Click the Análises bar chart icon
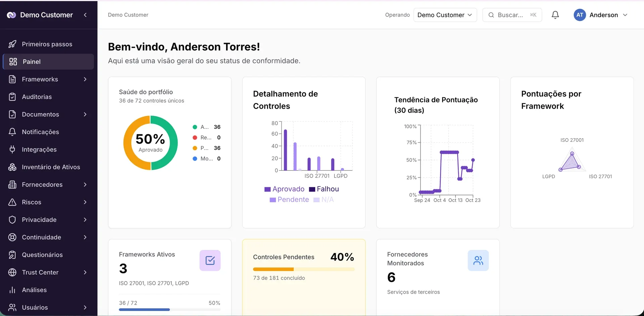The width and height of the screenshot is (644, 316). point(12,290)
